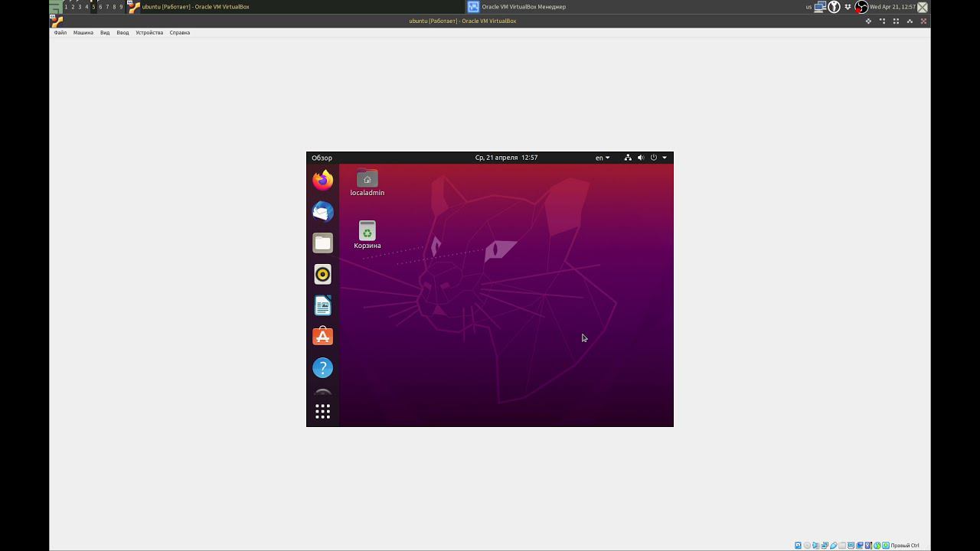Open the Файл menu
This screenshot has width=980, height=551.
tap(60, 33)
